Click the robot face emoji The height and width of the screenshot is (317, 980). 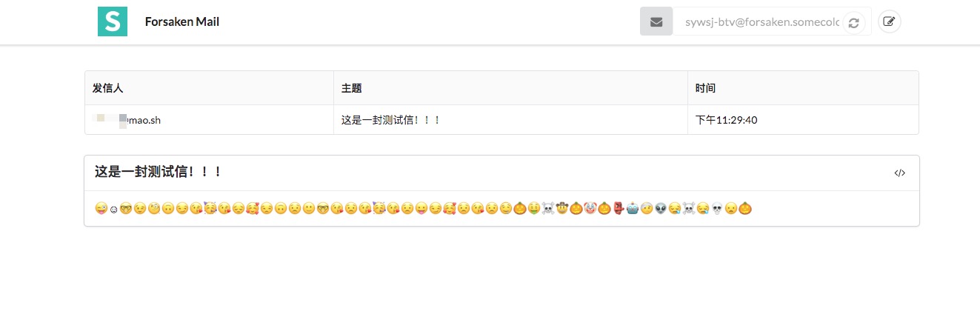point(632,209)
